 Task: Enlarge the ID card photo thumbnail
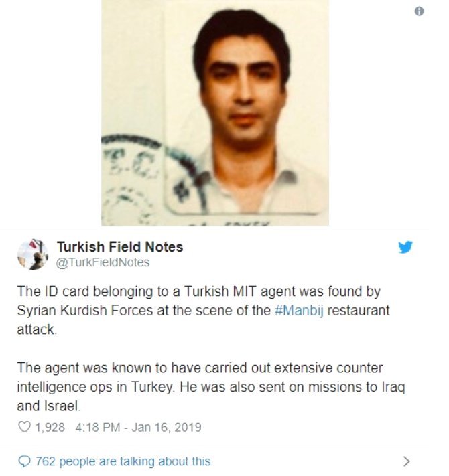pyautogui.click(x=214, y=112)
